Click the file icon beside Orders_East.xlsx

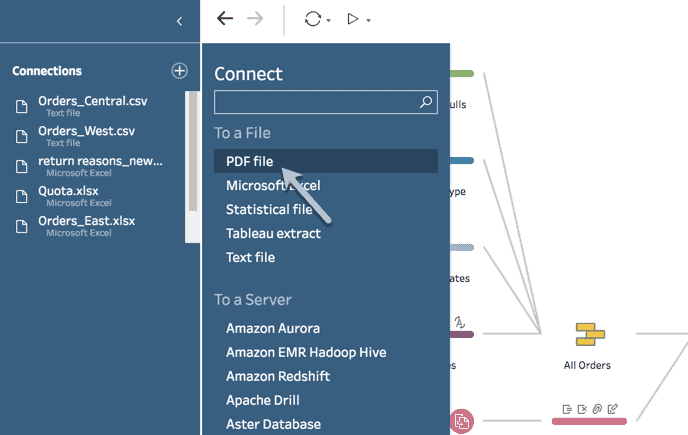click(22, 226)
